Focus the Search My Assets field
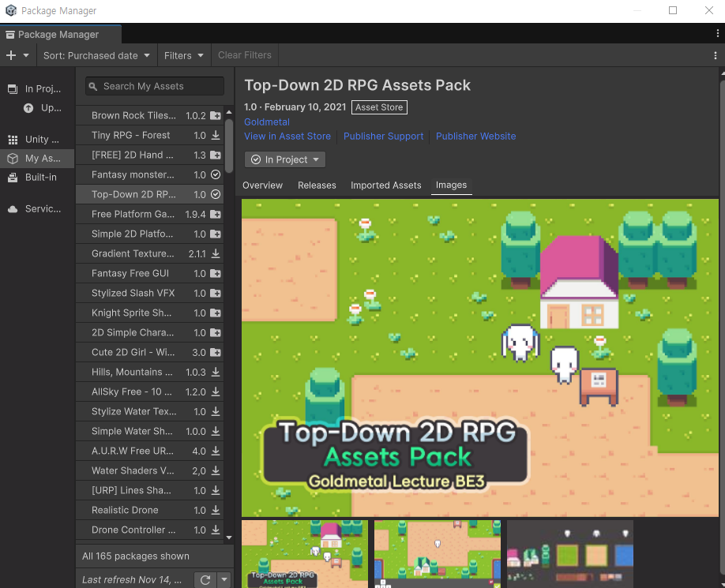The width and height of the screenshot is (725, 588). (x=155, y=86)
